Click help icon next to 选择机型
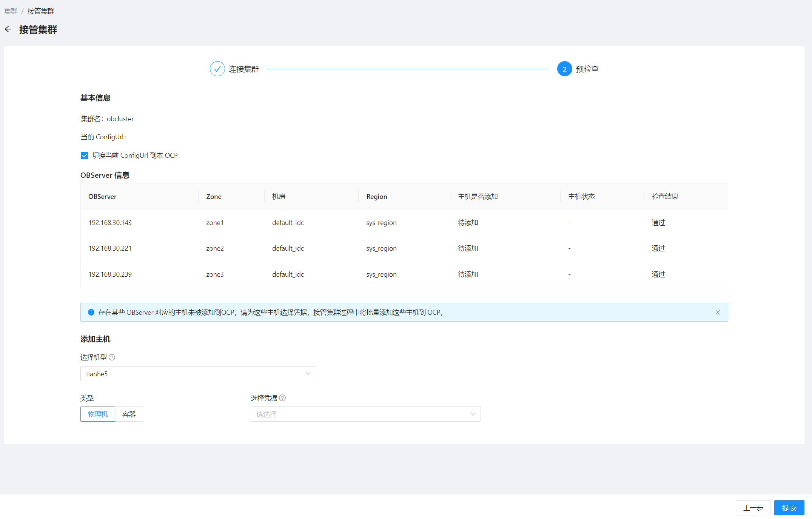812x519 pixels. point(112,357)
